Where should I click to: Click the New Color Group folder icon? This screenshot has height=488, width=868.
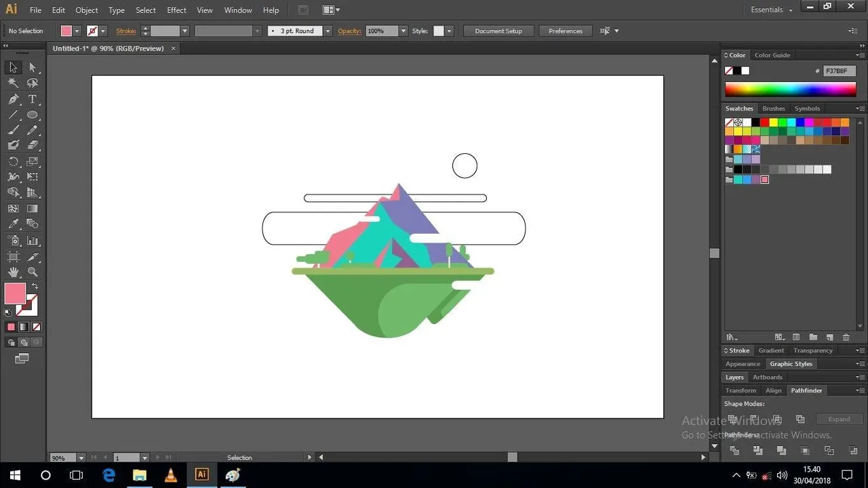813,337
